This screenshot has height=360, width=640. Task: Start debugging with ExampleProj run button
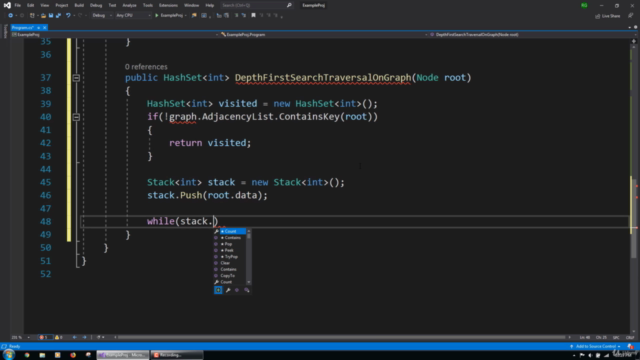pyautogui.click(x=169, y=16)
